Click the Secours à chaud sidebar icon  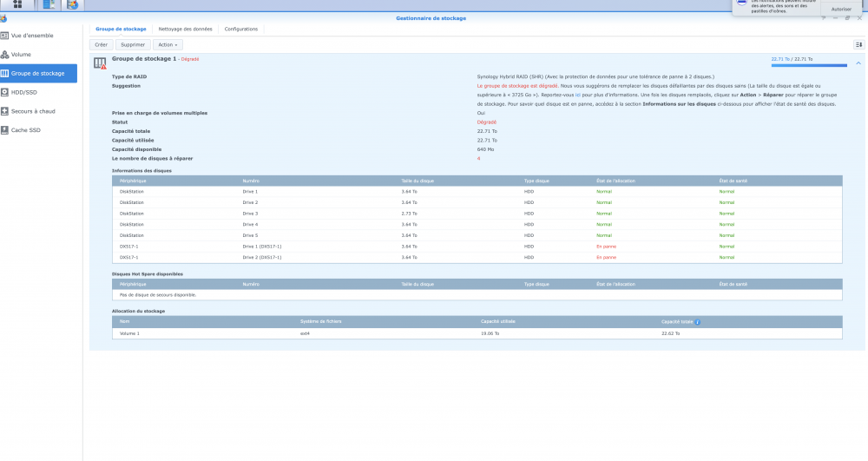[4, 111]
